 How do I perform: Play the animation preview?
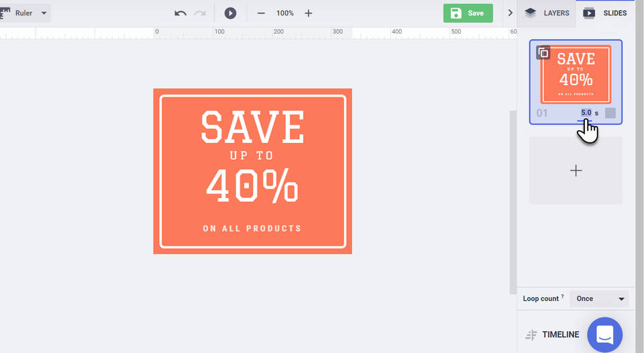click(x=230, y=13)
